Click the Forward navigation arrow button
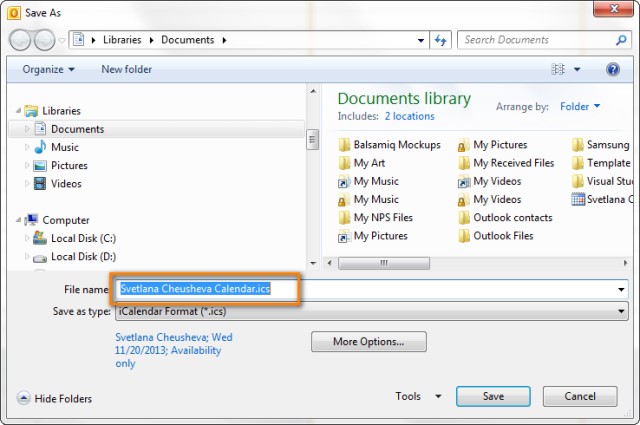This screenshot has width=640, height=425. 44,40
